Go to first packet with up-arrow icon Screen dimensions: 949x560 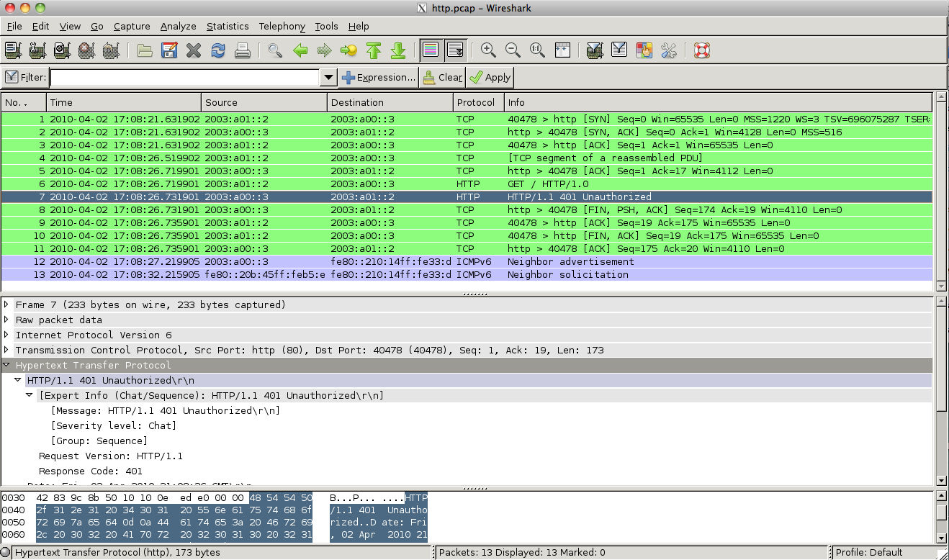click(x=373, y=50)
